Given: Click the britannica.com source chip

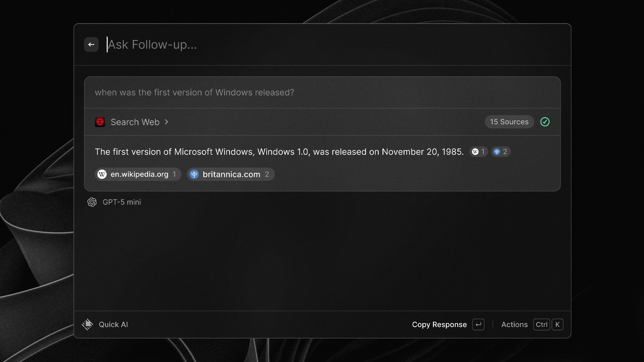Looking at the screenshot, I should (230, 174).
